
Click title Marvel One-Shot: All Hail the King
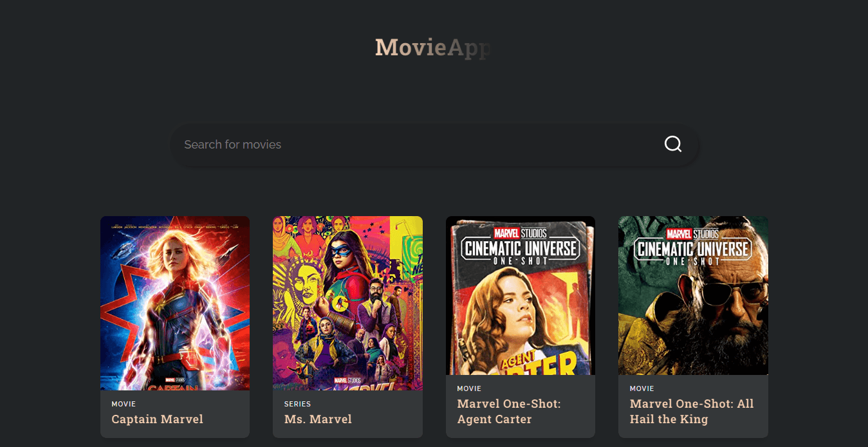coord(692,412)
